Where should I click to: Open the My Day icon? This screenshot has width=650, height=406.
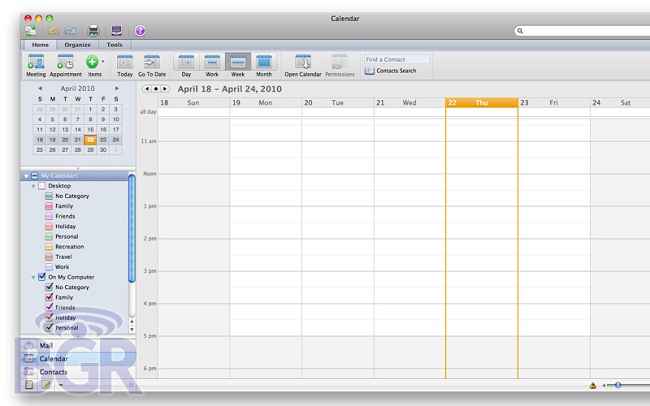coord(116,30)
